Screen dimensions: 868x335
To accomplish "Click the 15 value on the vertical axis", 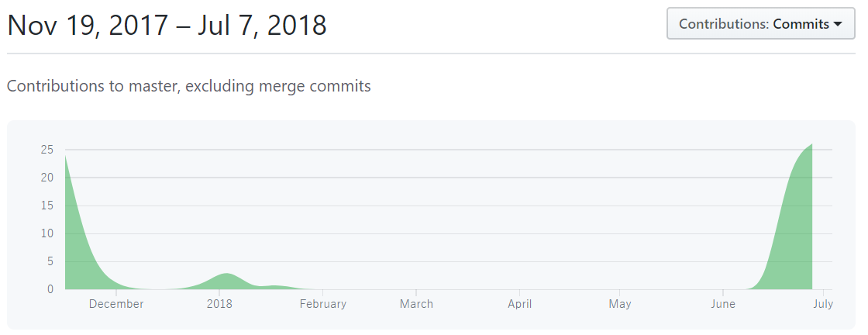I will [x=47, y=205].
